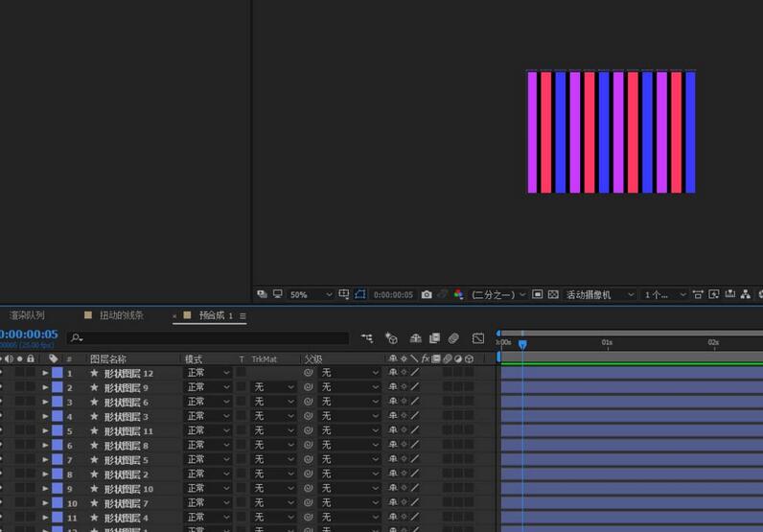Image resolution: width=763 pixels, height=532 pixels.
Task: Toggle hide shy layers icon in timeline
Action: pyautogui.click(x=415, y=337)
